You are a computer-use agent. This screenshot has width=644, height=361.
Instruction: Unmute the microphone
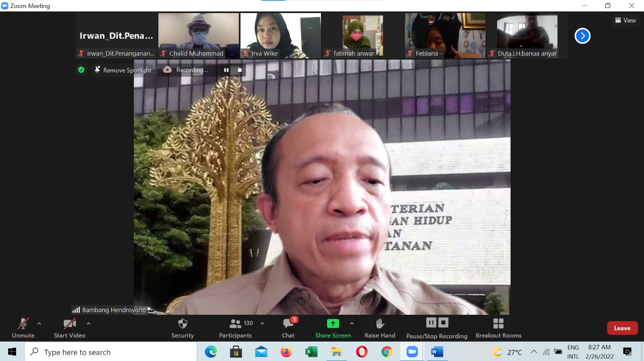23,328
